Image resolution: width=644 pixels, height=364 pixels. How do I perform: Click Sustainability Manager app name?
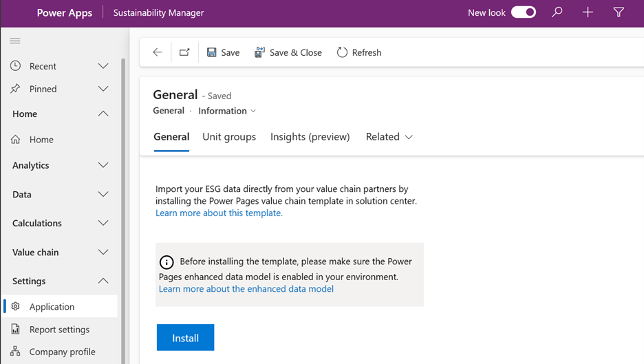pyautogui.click(x=158, y=13)
